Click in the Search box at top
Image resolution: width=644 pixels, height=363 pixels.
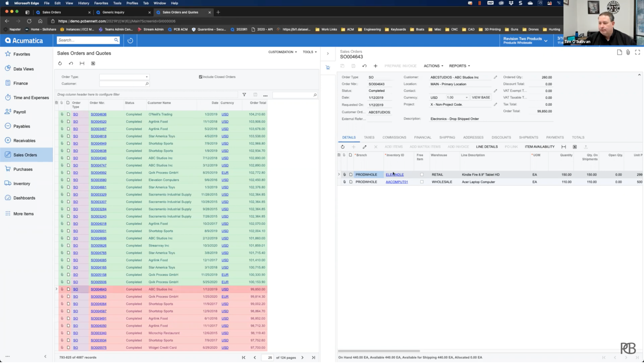[85, 40]
